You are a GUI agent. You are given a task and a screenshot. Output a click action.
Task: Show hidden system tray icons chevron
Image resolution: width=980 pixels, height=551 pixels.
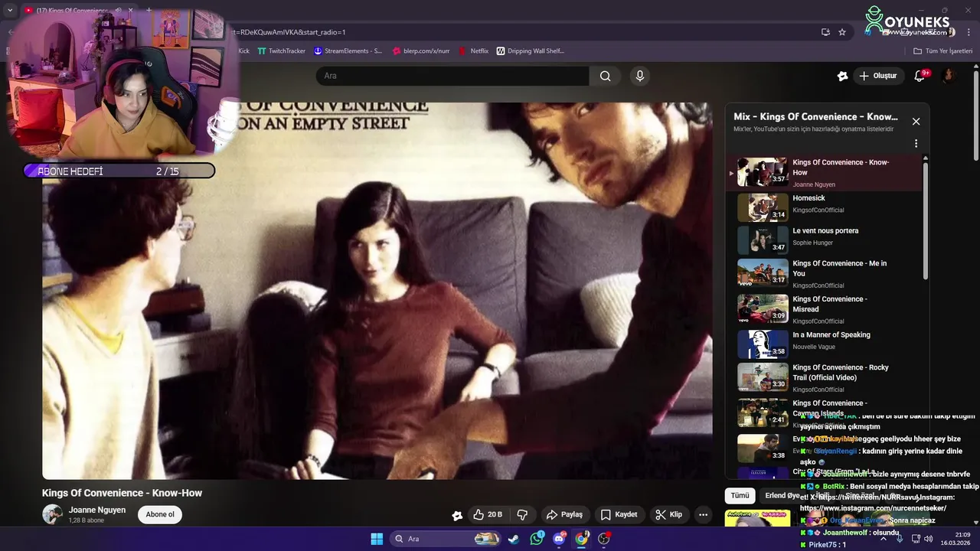tap(883, 539)
